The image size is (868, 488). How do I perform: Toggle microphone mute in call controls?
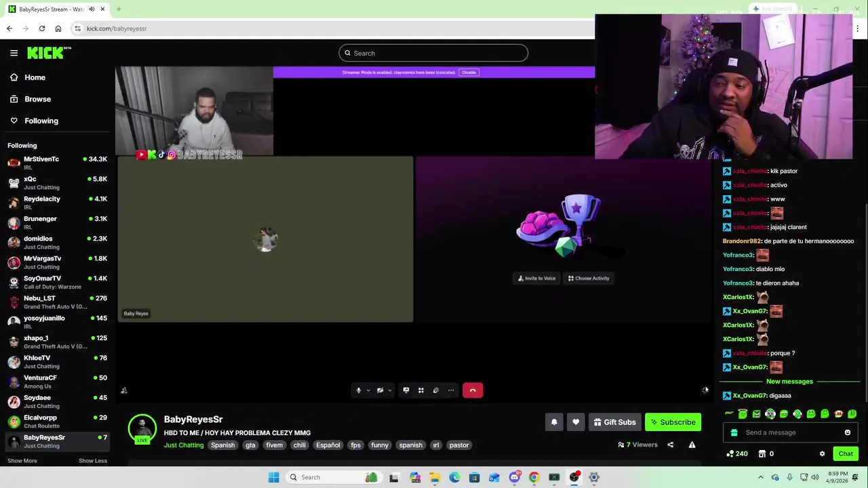click(359, 390)
